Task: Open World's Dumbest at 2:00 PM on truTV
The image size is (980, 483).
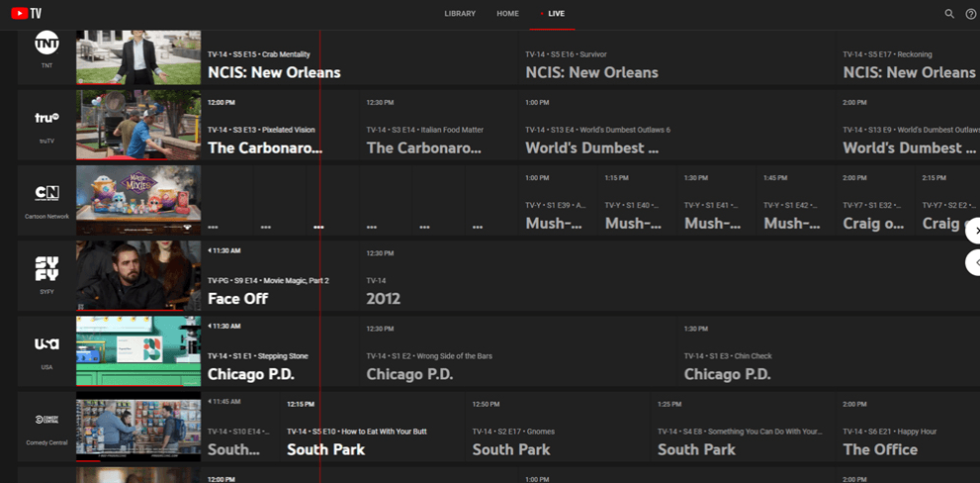Action: [908, 125]
